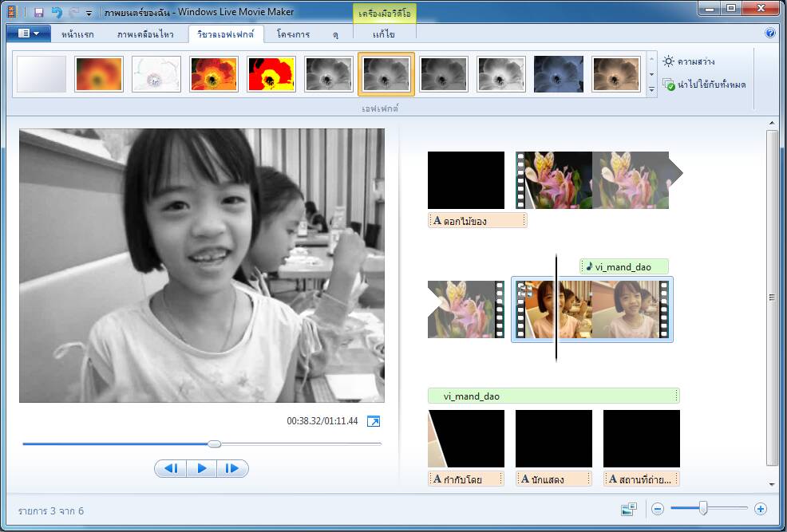Screen dimensions: 787x532
Task: Click the zoom in plus icon
Action: [760, 509]
